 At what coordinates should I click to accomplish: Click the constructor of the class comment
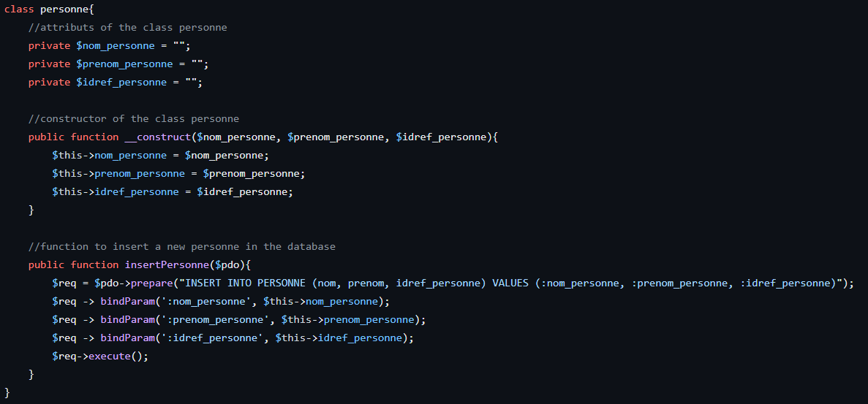[x=134, y=119]
